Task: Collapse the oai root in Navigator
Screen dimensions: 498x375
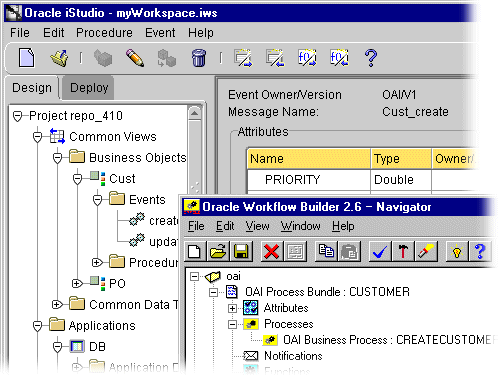Action: 194,276
